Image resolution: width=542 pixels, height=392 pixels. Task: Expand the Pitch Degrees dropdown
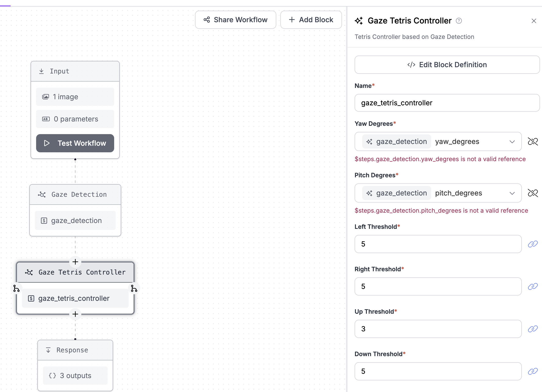pyautogui.click(x=512, y=193)
